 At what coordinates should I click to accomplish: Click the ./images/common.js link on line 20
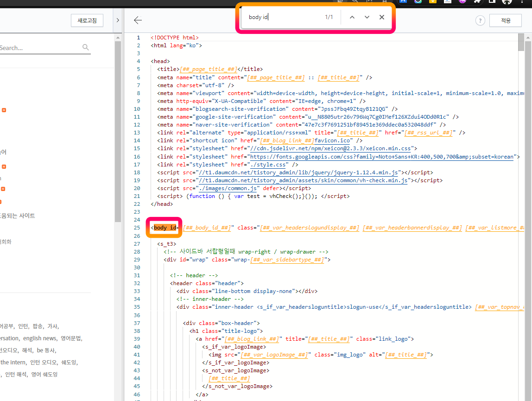tap(228, 188)
